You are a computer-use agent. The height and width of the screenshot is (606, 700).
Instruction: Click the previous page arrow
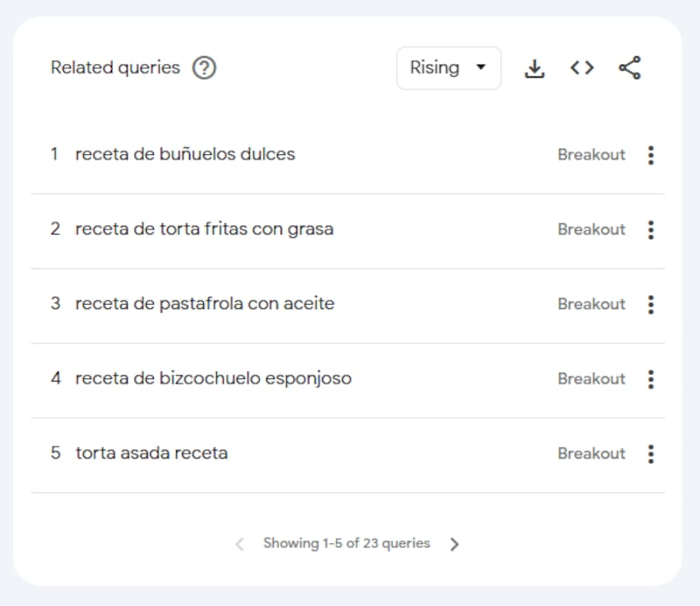(238, 543)
